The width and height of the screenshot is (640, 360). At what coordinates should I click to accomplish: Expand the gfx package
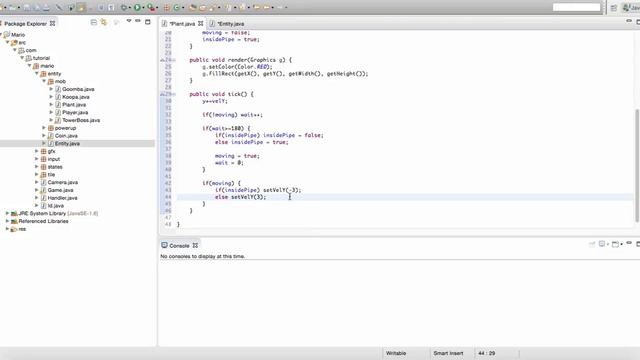37,151
